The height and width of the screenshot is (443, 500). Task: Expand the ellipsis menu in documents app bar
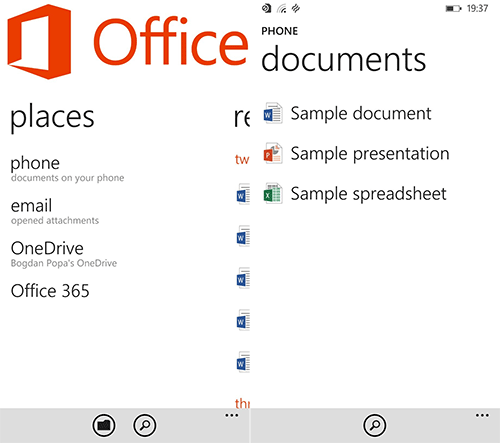pyautogui.click(x=482, y=415)
